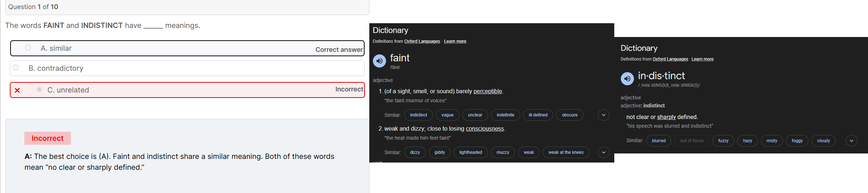Click the in·dis·tinct headword text
Viewport: 868px width, 193px height.
pyautogui.click(x=661, y=76)
